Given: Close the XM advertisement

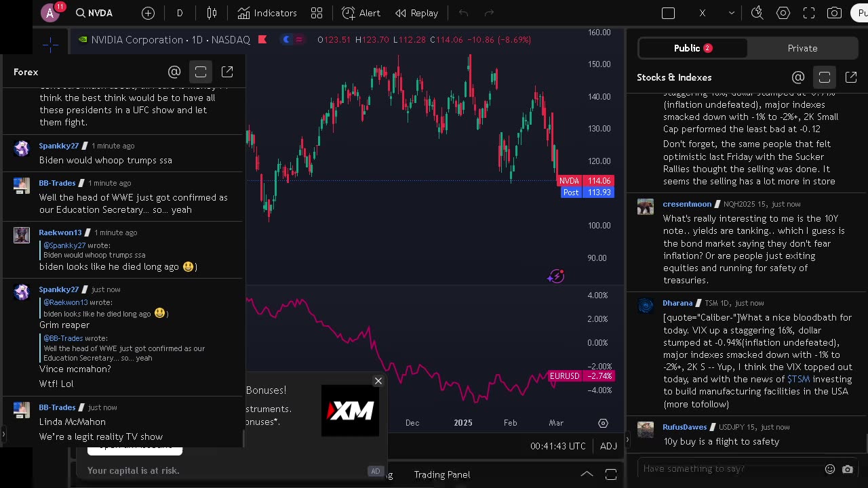Looking at the screenshot, I should (x=378, y=381).
